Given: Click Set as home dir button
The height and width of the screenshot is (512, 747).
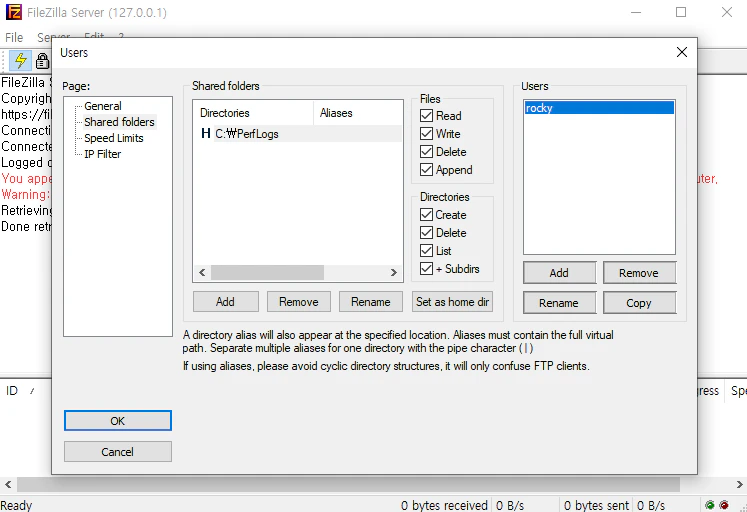Looking at the screenshot, I should (x=452, y=301).
